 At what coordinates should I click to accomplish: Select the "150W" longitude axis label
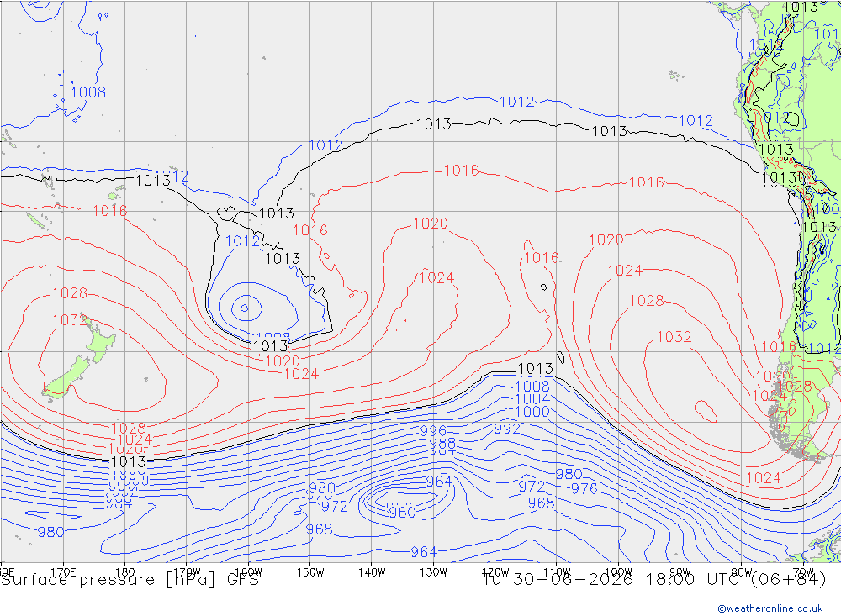click(x=310, y=572)
